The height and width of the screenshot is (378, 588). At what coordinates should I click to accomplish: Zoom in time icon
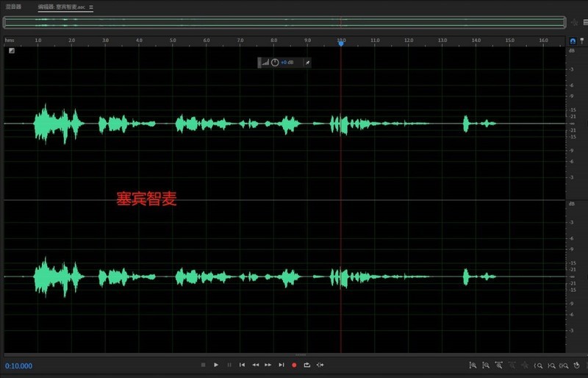click(499, 365)
